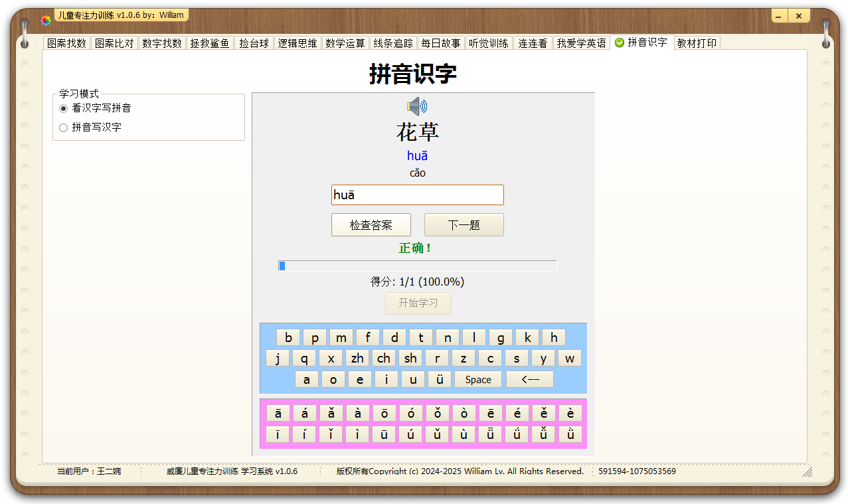Image resolution: width=848 pixels, height=504 pixels.
Task: Click the score text 得分: 1/1 (100.0%)
Action: [x=418, y=282]
